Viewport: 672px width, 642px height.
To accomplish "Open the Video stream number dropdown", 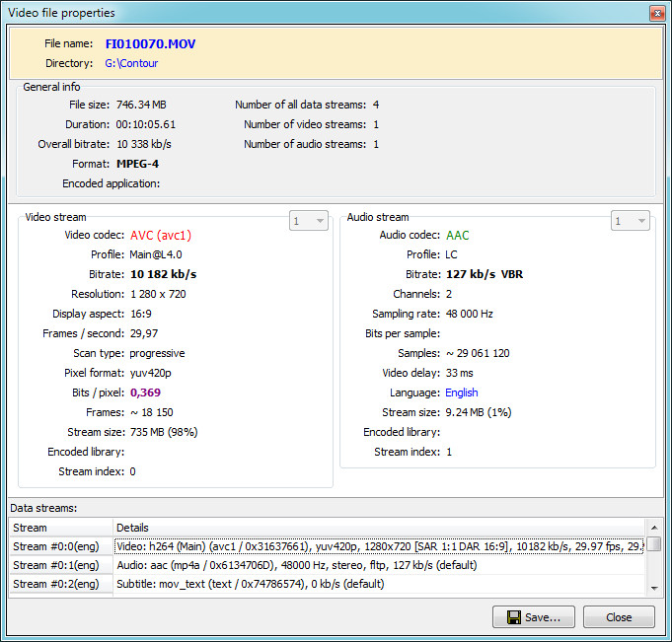I will [x=309, y=221].
